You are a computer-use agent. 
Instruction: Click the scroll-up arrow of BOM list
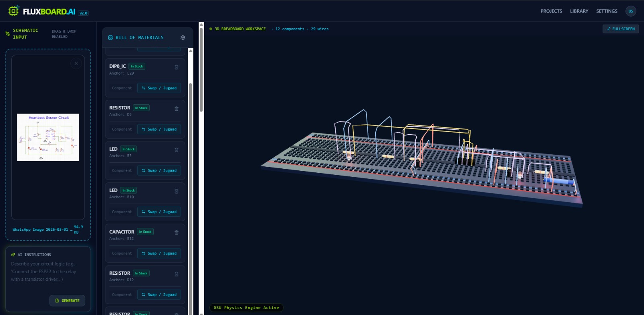[191, 51]
